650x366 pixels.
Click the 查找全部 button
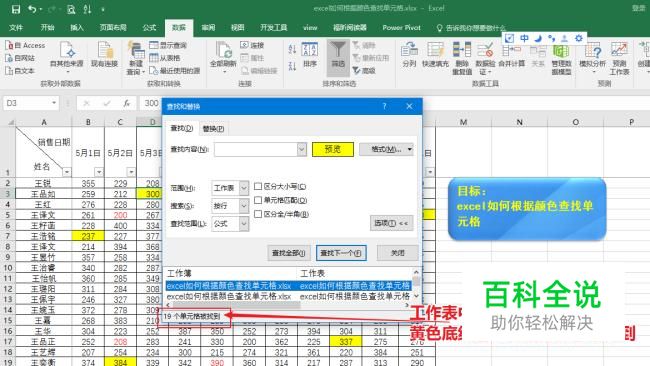(289, 253)
